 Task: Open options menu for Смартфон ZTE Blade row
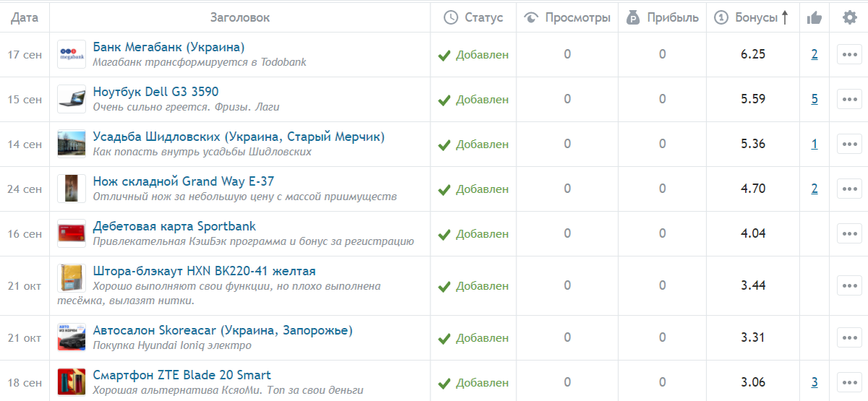point(849,383)
